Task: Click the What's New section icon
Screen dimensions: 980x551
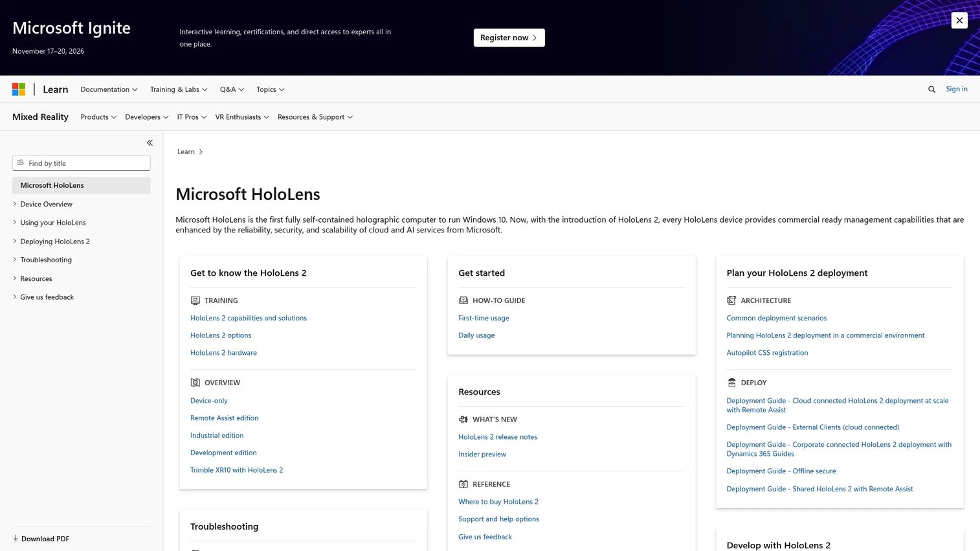Action: tap(463, 420)
